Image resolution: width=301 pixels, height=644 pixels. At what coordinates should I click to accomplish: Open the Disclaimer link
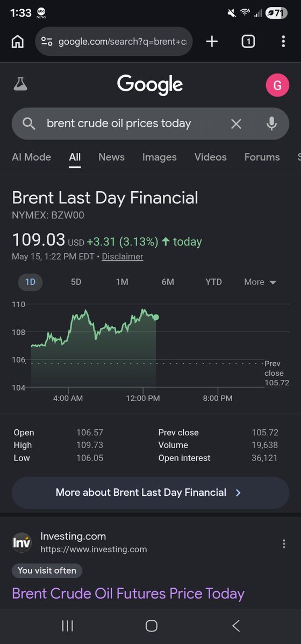[x=123, y=257]
